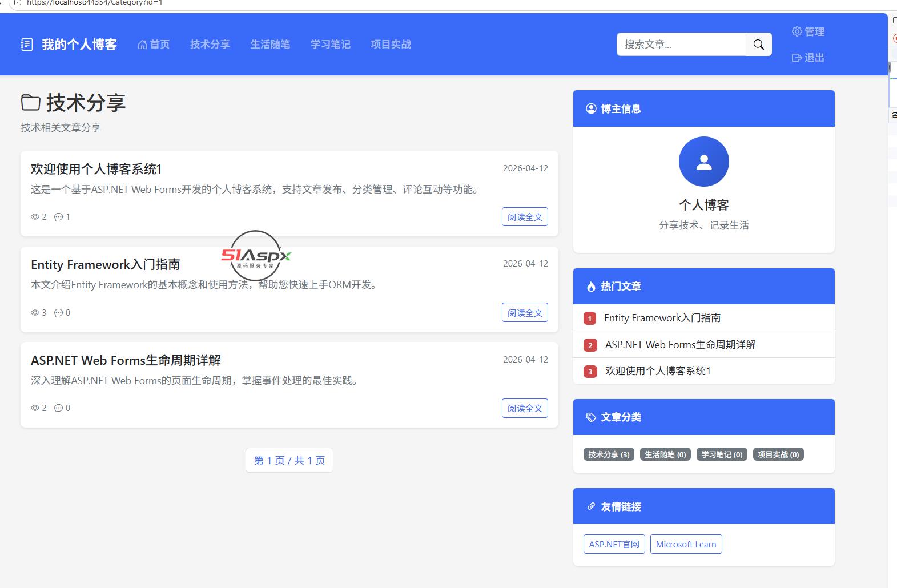This screenshot has width=897, height=588.
Task: Click the tag icon in 文章分类 header
Action: [591, 417]
